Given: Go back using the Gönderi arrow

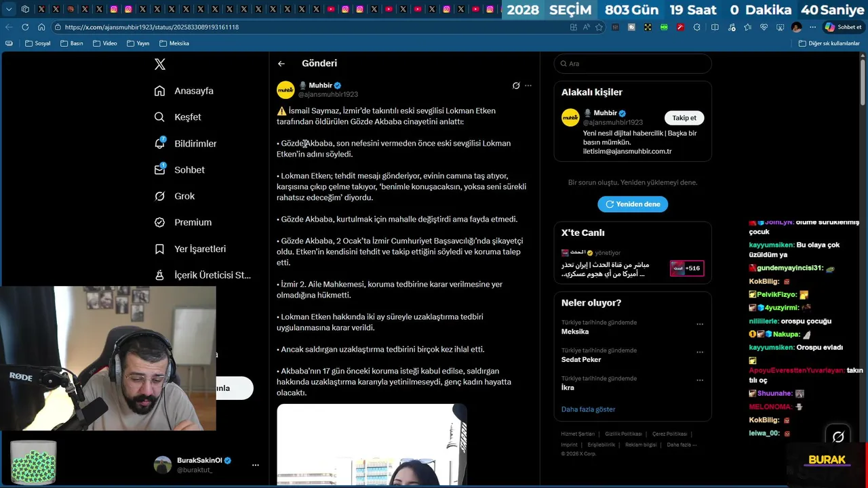Looking at the screenshot, I should tap(281, 64).
